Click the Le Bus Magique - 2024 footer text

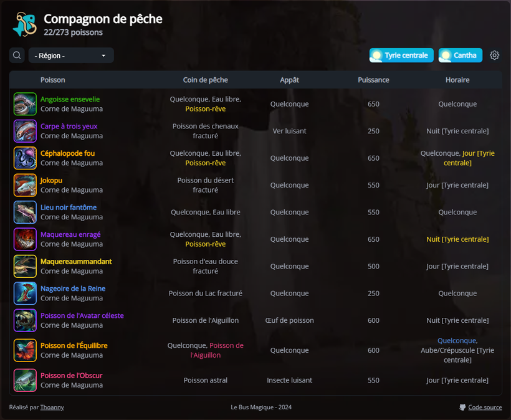(x=261, y=408)
